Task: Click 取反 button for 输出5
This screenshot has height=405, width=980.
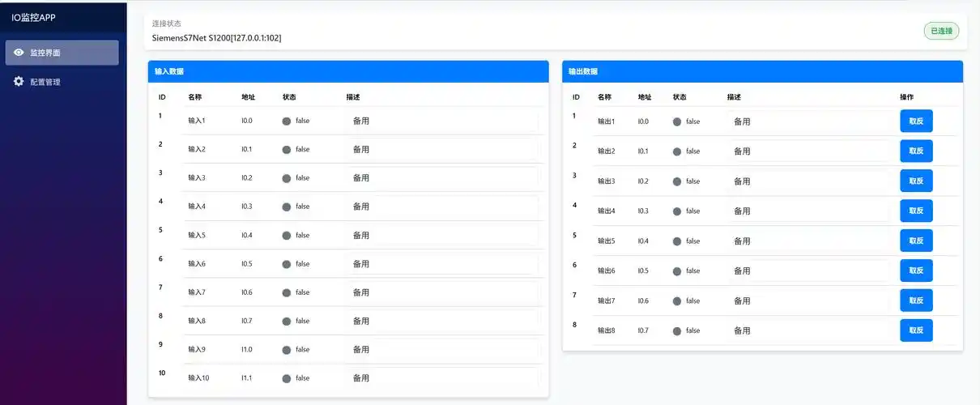Action: tap(916, 241)
